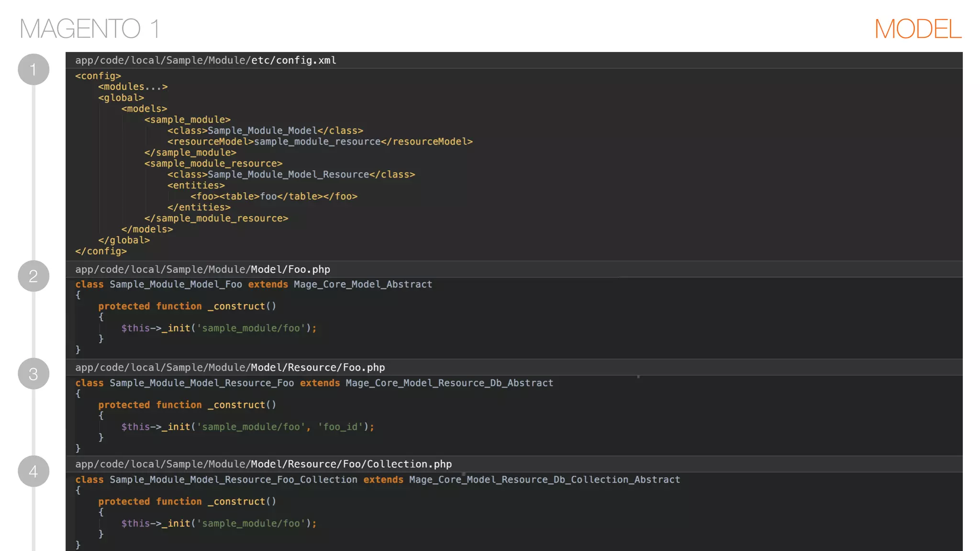
Task: Click the modules... collapsed tag
Action: [x=133, y=87]
